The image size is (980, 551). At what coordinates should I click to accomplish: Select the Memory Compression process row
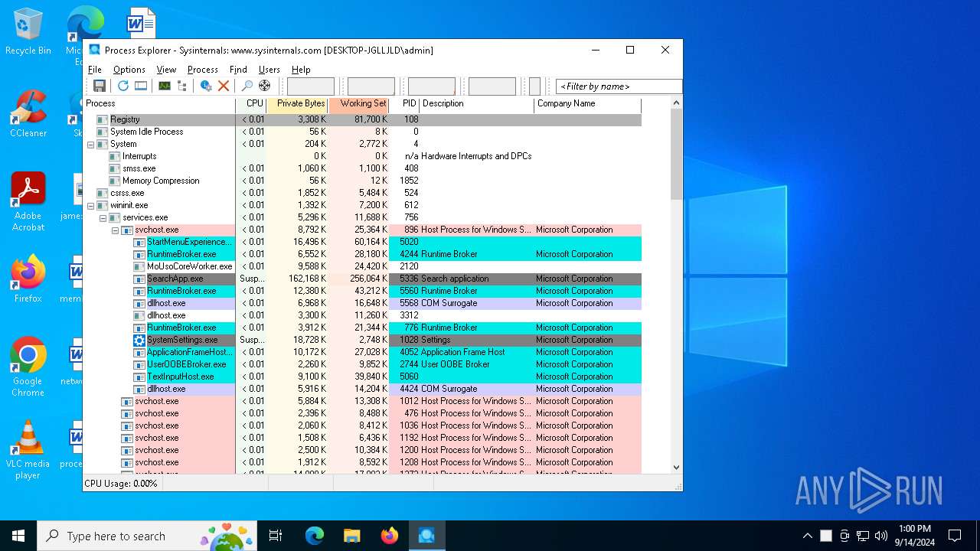click(x=362, y=181)
